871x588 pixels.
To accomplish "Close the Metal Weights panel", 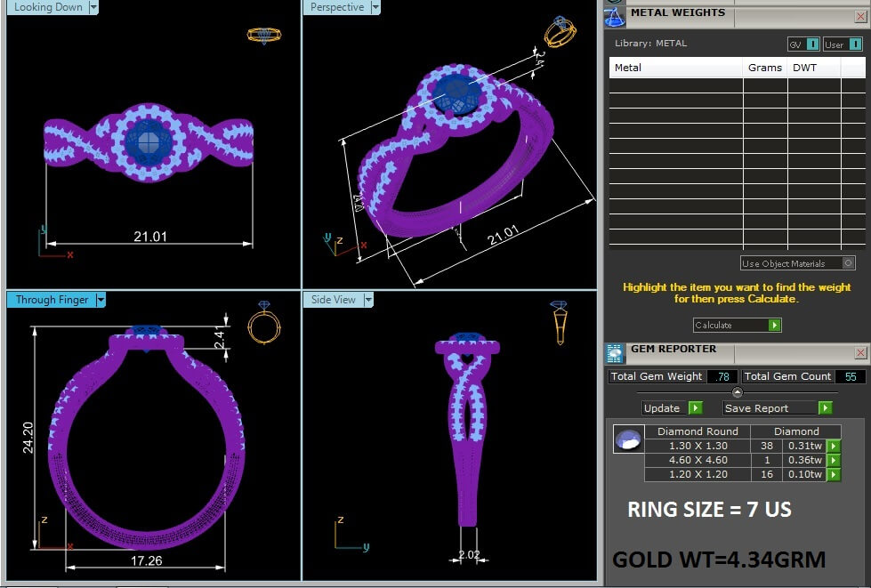I will pyautogui.click(x=859, y=14).
